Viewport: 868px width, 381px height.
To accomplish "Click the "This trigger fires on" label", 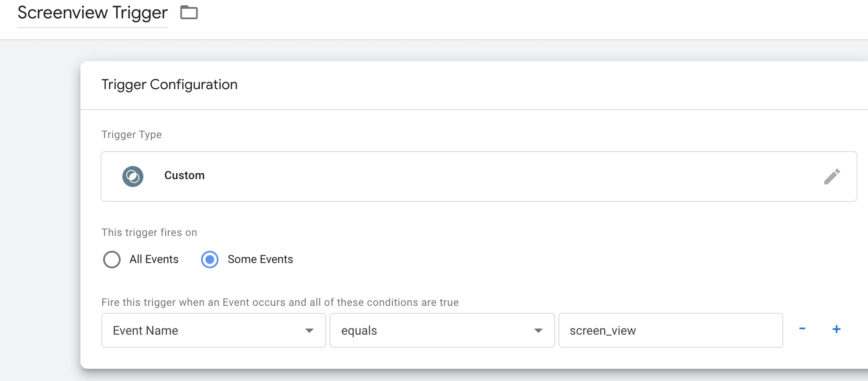I will coord(149,232).
